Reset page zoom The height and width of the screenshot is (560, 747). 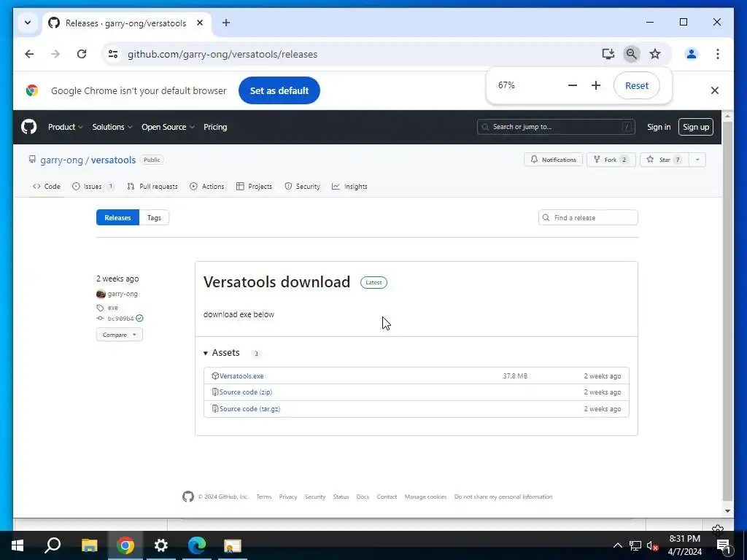[636, 86]
